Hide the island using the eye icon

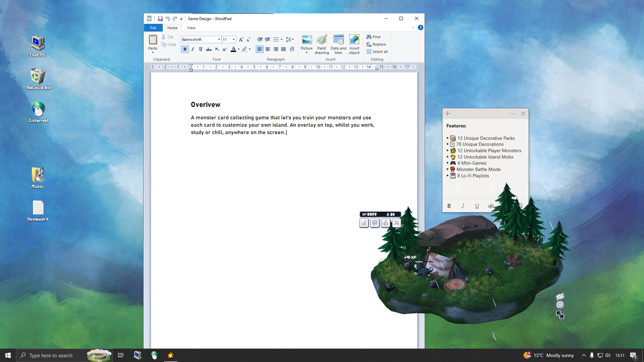(560, 296)
